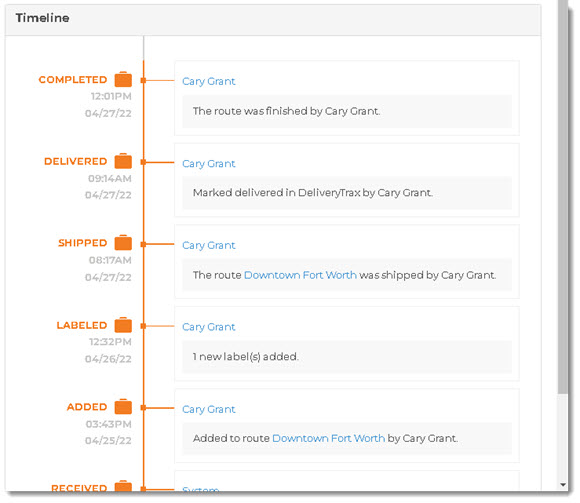
Task: Click the ADDED package icon
Action: [123, 406]
